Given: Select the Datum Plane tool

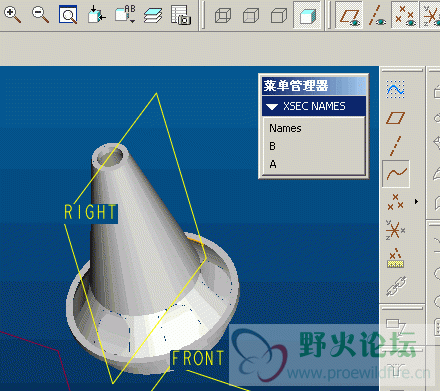Looking at the screenshot, I should pyautogui.click(x=396, y=118).
